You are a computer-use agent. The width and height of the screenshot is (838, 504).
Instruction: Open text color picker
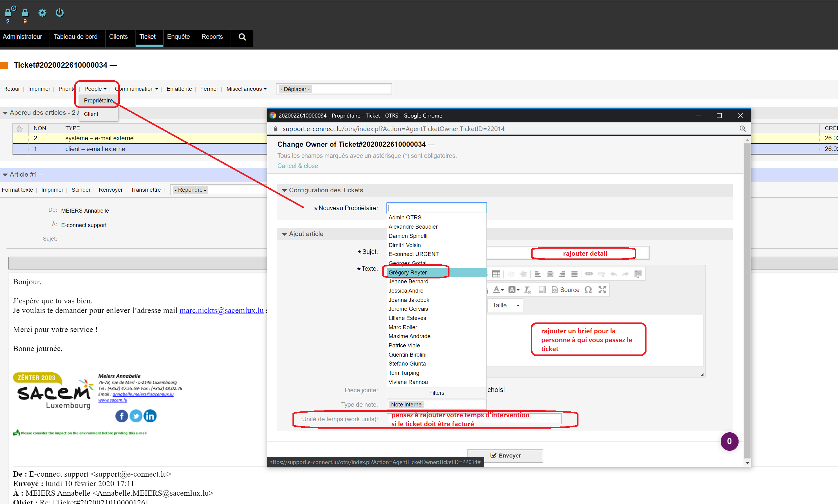498,290
